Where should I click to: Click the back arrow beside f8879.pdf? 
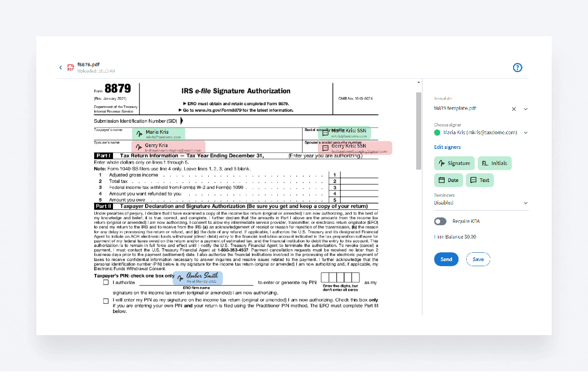(x=60, y=68)
